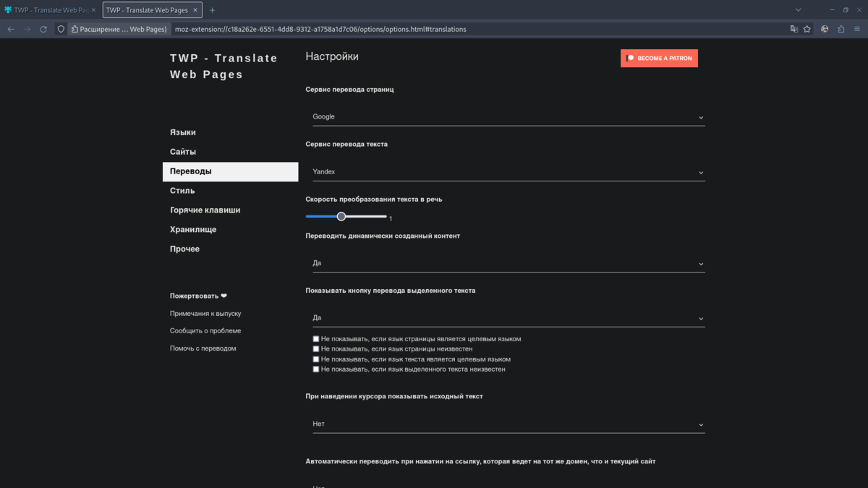
Task: Open the Горячие клавиши settings section
Action: 205,210
